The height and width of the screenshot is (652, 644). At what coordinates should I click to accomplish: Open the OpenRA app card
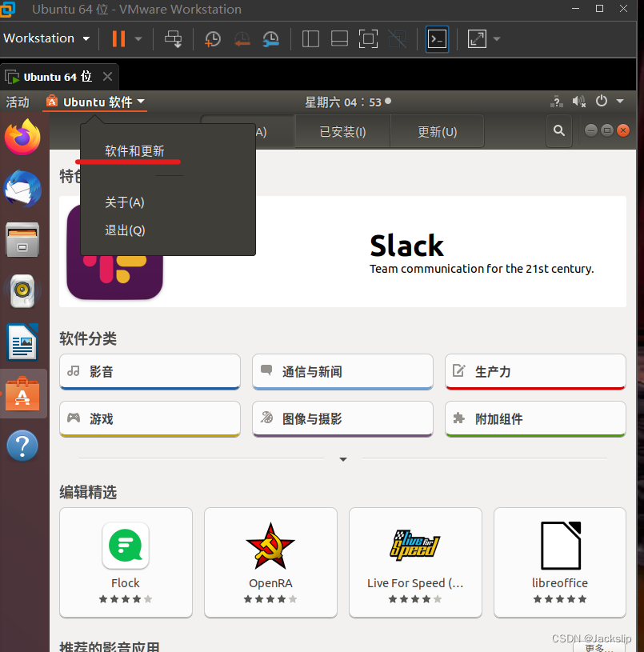[x=270, y=562]
